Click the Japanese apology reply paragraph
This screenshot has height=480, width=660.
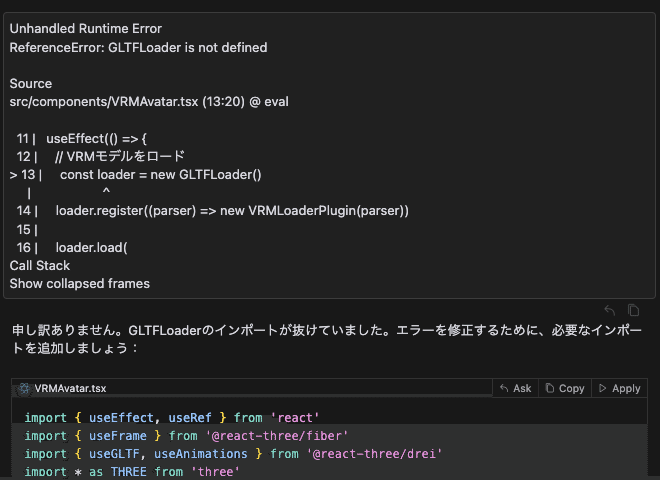(327, 339)
